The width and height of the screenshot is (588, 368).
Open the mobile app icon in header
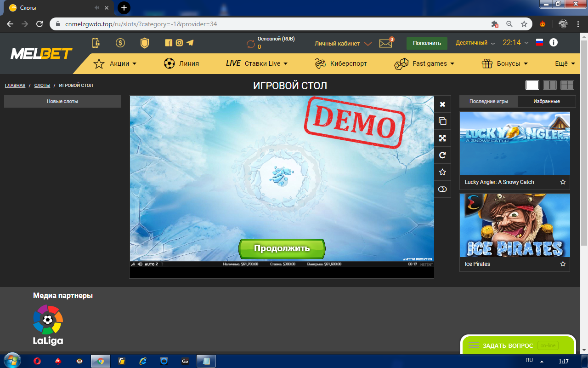click(x=96, y=43)
